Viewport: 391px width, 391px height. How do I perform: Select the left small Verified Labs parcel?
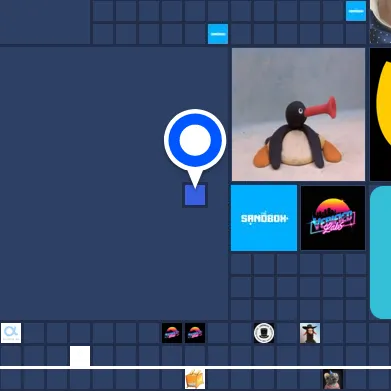(x=172, y=333)
